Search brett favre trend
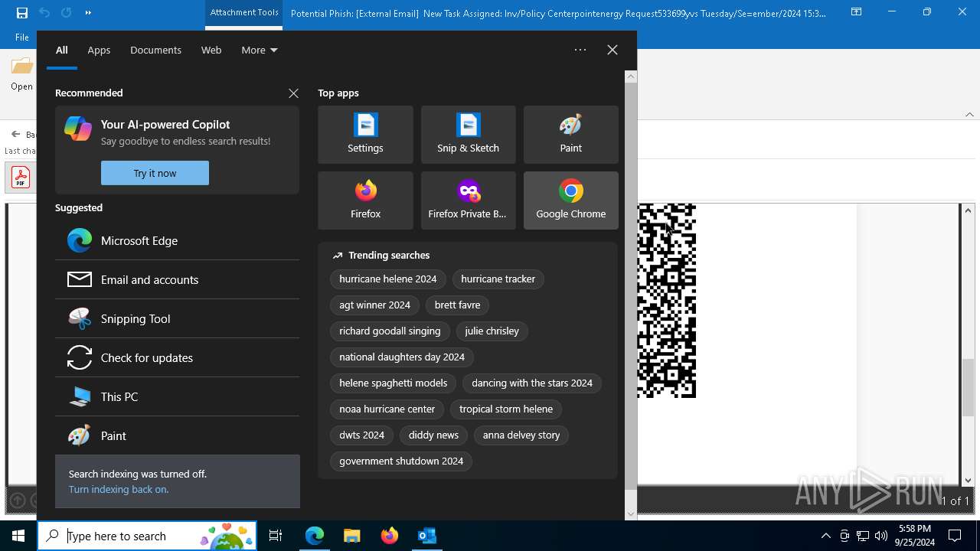Image resolution: width=980 pixels, height=551 pixels. pyautogui.click(x=457, y=305)
